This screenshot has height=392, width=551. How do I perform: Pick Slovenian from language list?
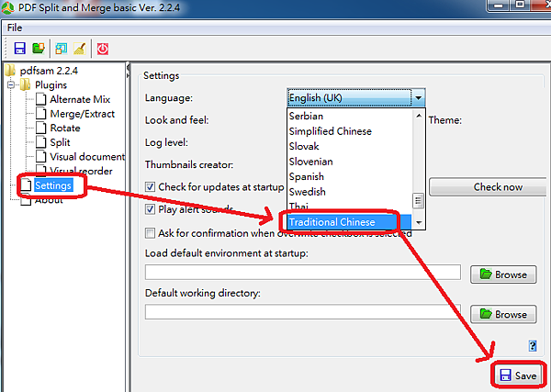[349, 162]
